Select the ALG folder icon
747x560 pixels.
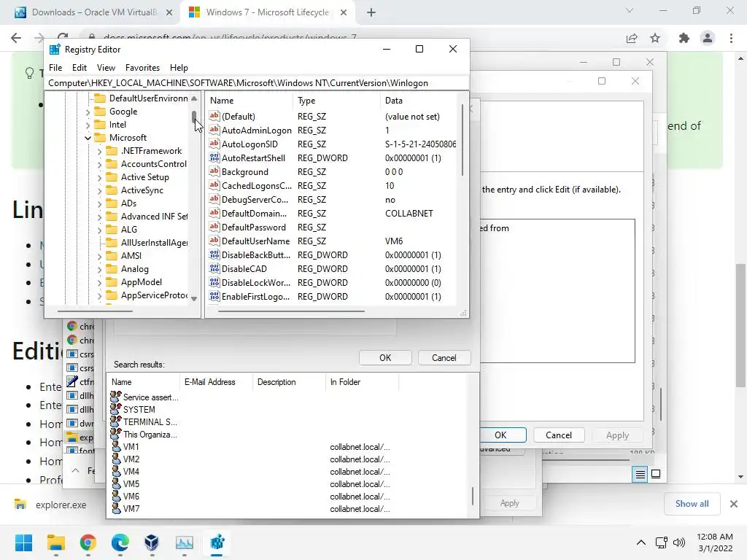click(112, 230)
